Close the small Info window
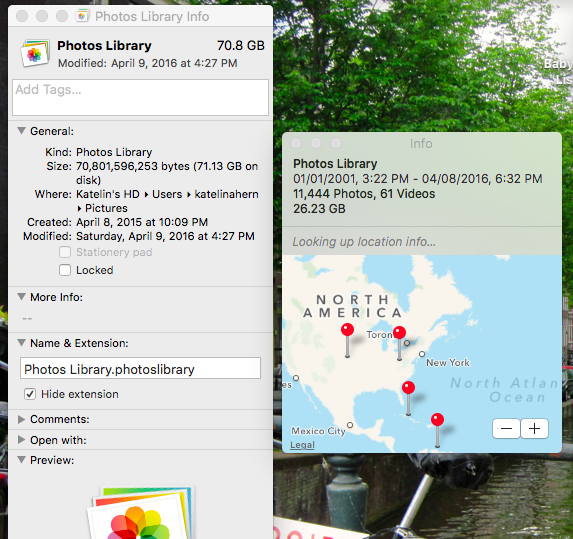573x539 pixels. tap(296, 143)
